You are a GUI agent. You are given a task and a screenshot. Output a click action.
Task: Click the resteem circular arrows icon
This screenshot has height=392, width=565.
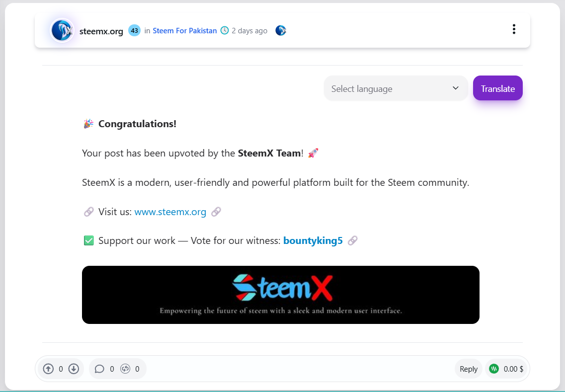[x=125, y=369]
